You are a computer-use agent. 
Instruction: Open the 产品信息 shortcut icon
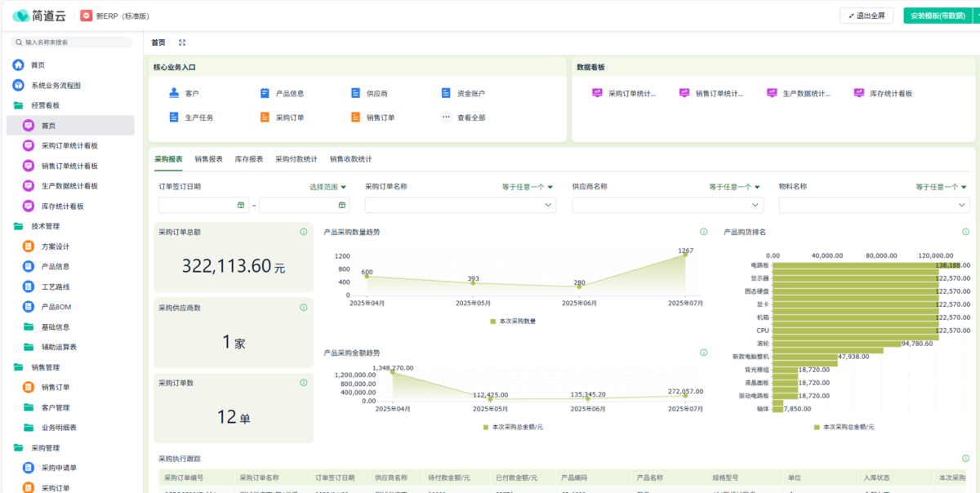point(265,93)
